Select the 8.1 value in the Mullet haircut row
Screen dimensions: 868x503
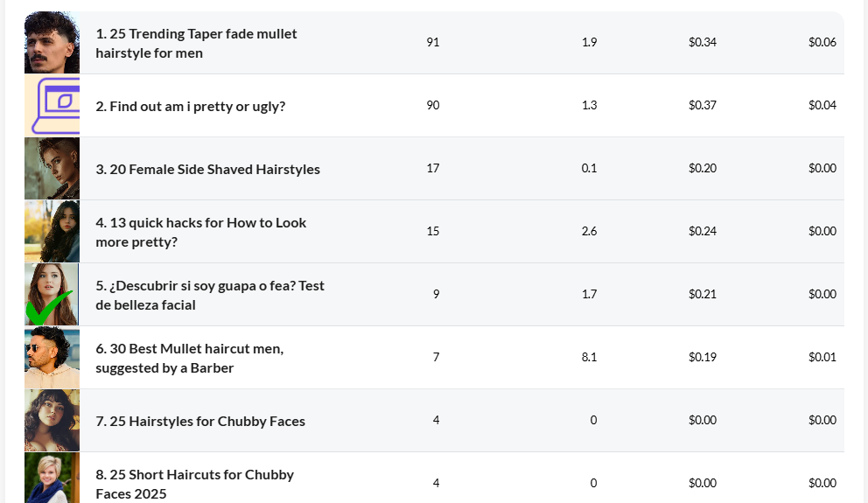[589, 357]
